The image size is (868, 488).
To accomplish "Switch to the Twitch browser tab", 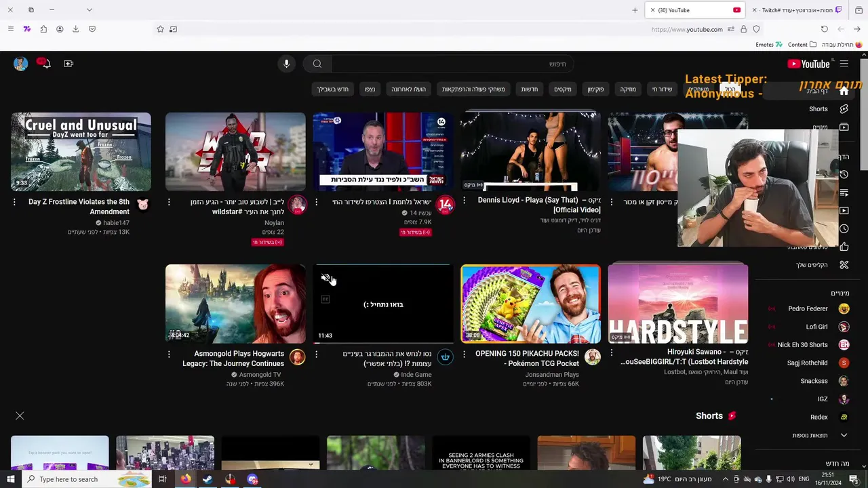I will click(x=797, y=10).
